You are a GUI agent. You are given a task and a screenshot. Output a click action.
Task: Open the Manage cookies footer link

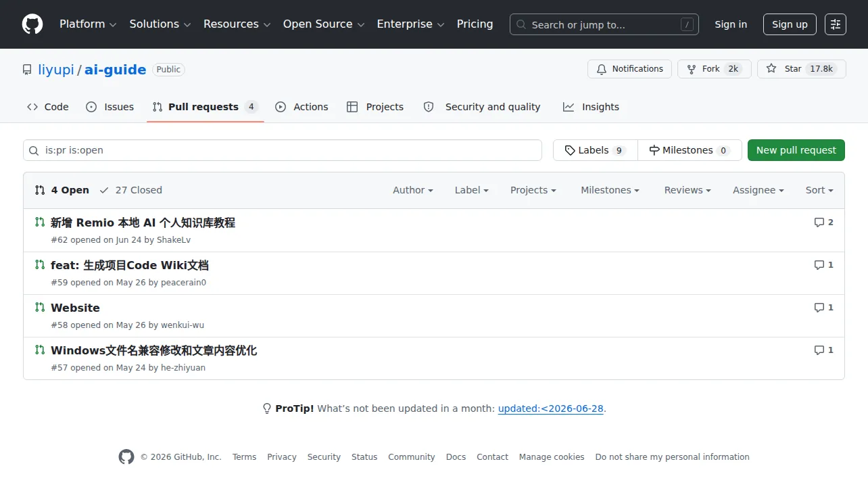[x=552, y=457]
